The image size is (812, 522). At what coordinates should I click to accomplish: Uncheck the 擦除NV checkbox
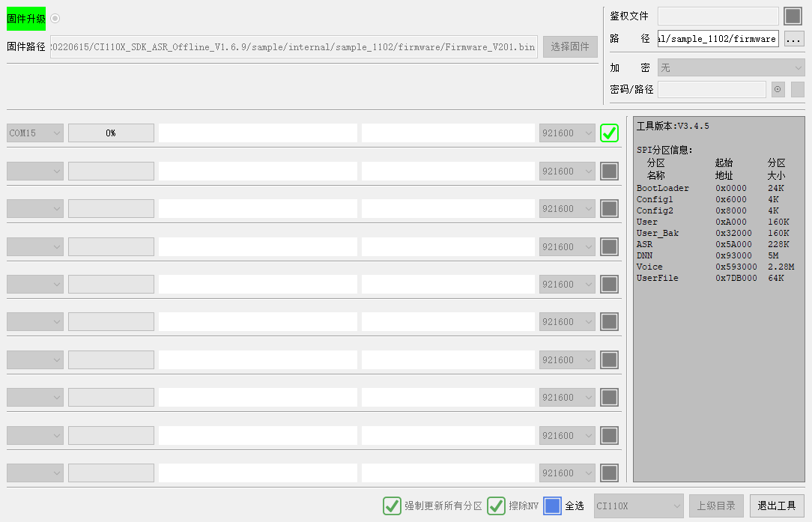(x=496, y=506)
